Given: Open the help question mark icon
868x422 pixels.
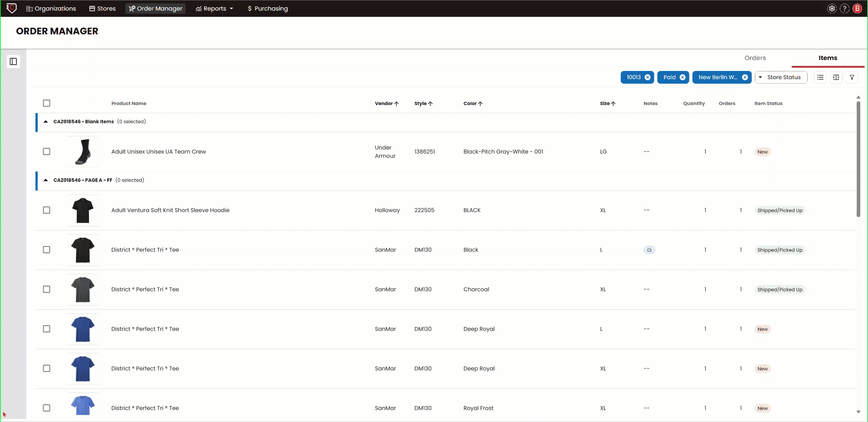Looking at the screenshot, I should [844, 9].
